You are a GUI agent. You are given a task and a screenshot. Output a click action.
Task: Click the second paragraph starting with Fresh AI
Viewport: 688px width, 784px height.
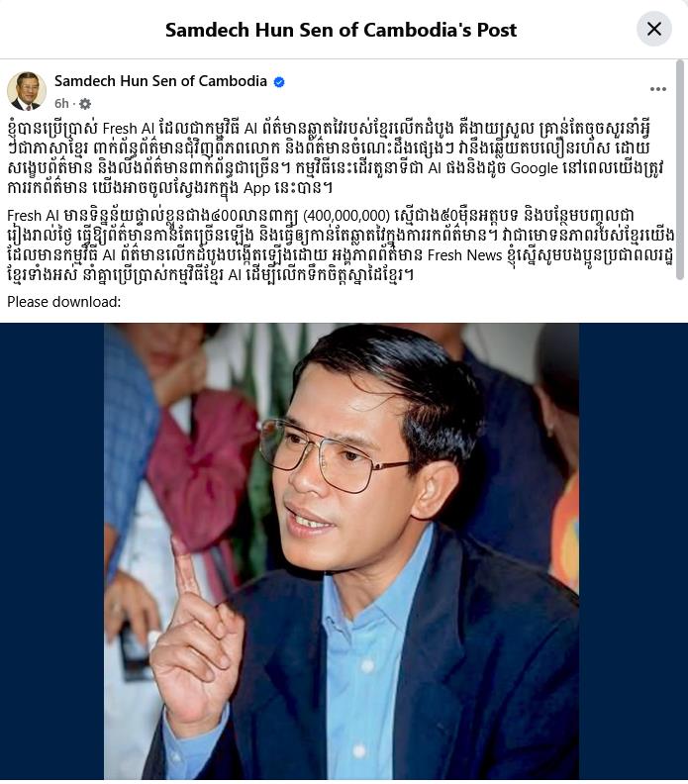point(340,245)
